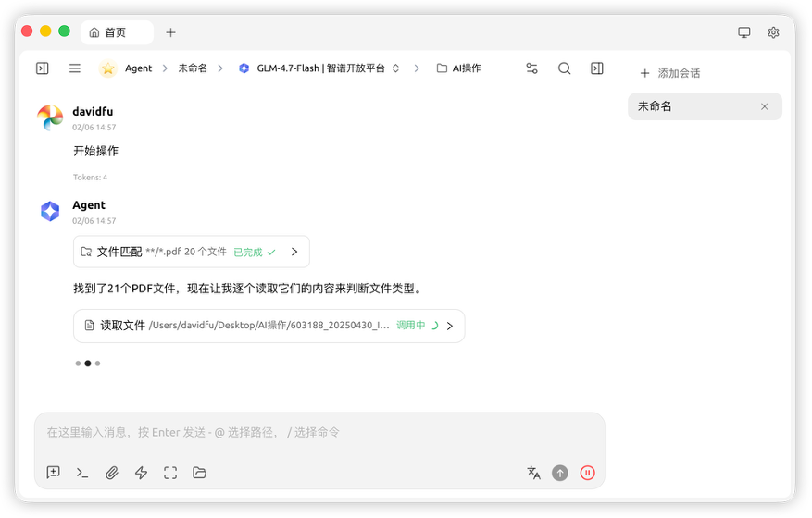Viewport: 812px width, 518px height.
Task: Open the GLM-4.7-Flash model selector dropdown
Action: 319,68
